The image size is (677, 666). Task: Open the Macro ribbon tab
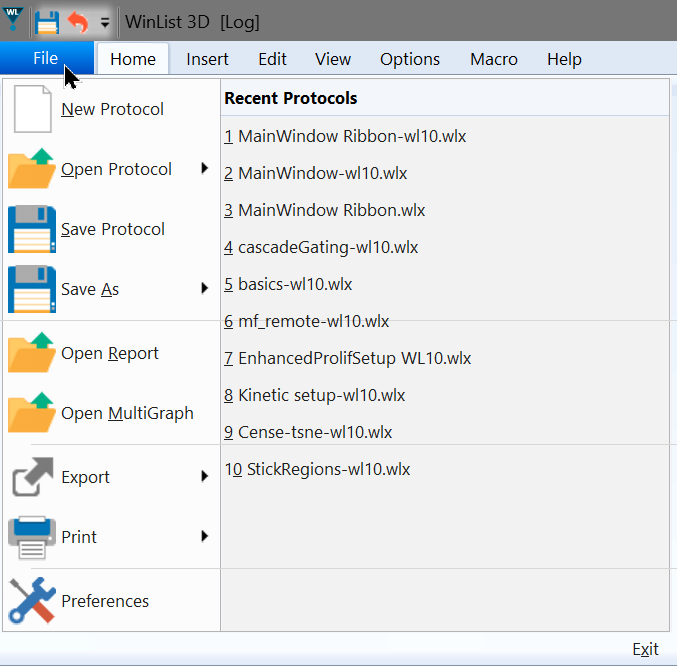493,59
